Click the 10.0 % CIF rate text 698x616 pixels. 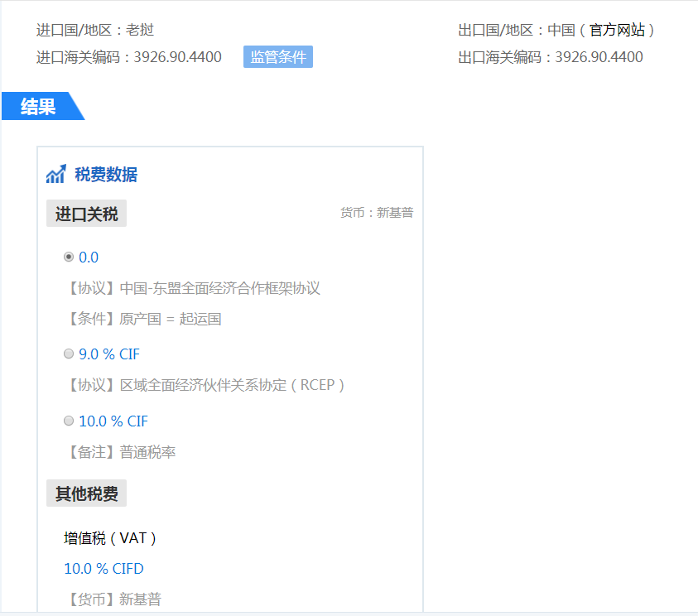pyautogui.click(x=113, y=421)
